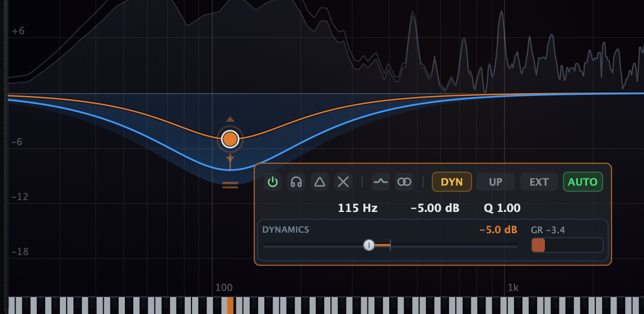
Task: Open the bell filter shape selector
Action: [x=381, y=182]
